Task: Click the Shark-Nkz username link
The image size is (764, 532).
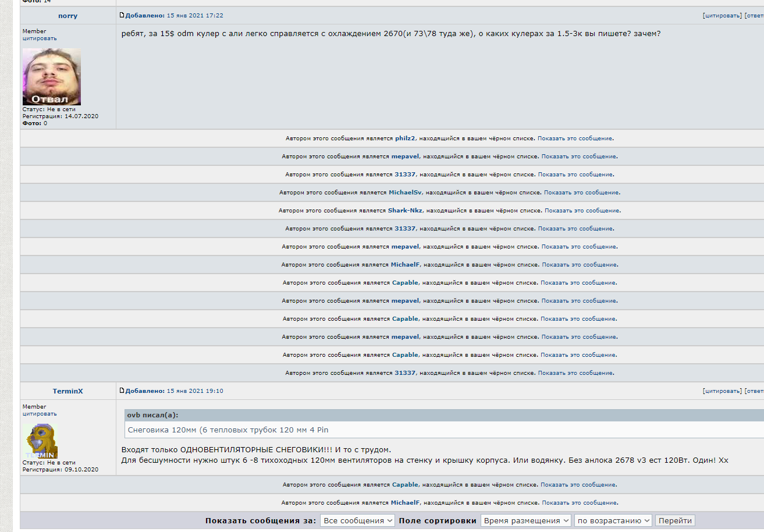Action: pyautogui.click(x=405, y=211)
